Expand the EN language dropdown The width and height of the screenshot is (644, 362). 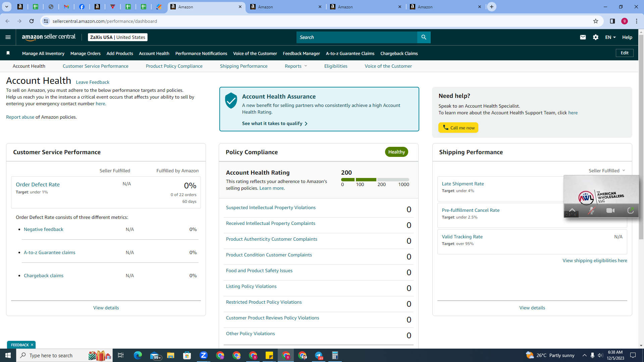[x=610, y=37]
